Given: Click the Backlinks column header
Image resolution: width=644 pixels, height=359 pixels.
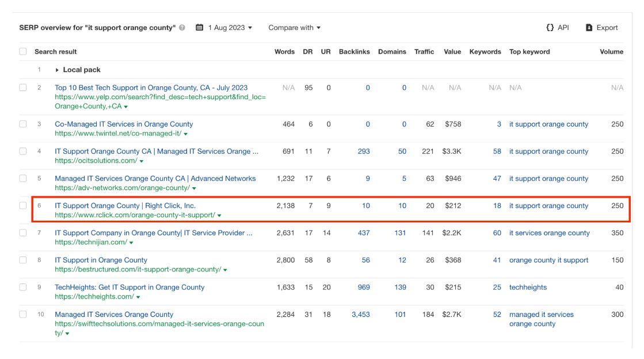Looking at the screenshot, I should [x=354, y=52].
